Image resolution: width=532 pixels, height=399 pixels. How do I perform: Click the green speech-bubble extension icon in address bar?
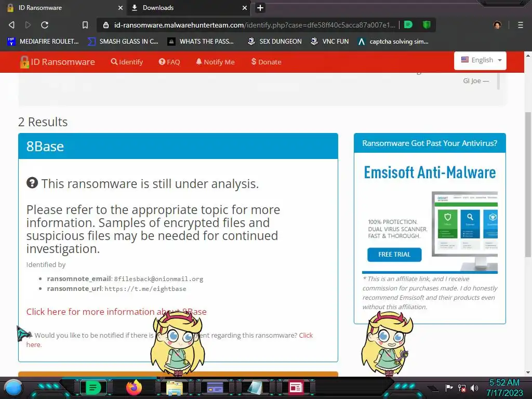(408, 24)
